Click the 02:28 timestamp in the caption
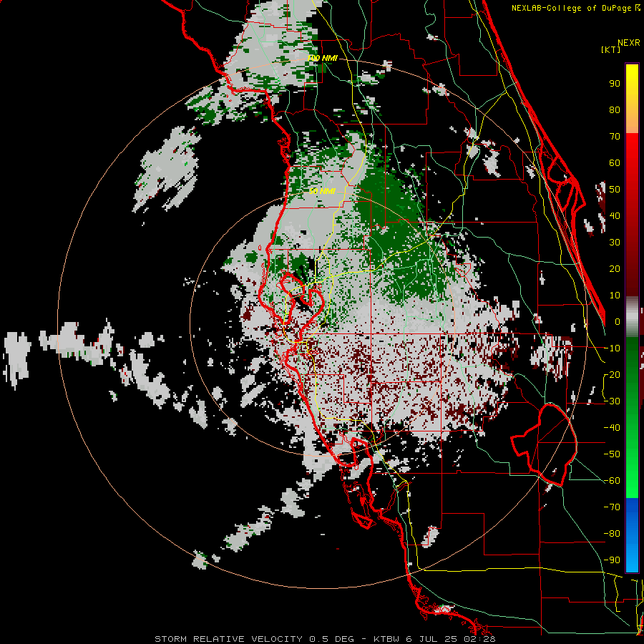The height and width of the screenshot is (644, 644). tap(480, 639)
